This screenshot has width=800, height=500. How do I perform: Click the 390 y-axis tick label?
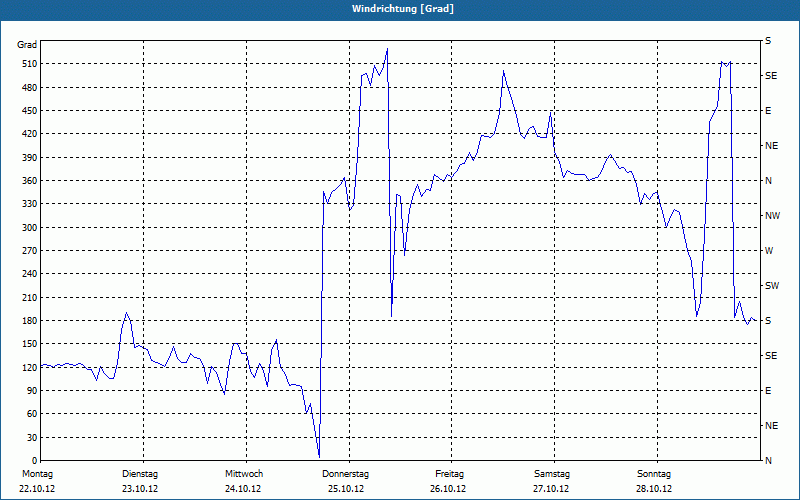29,158
